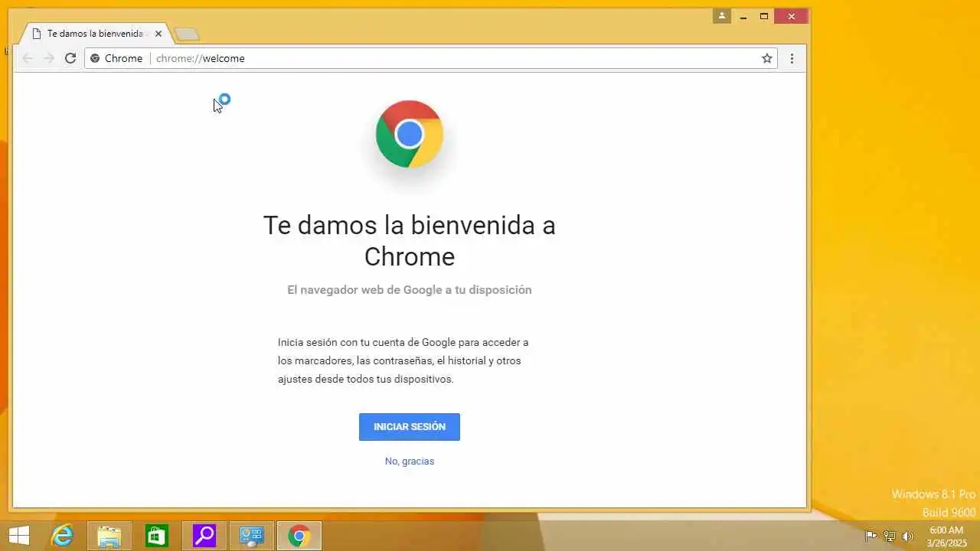This screenshot has height=551, width=980.
Task: Open the Chrome profile (person) button
Action: tap(721, 16)
